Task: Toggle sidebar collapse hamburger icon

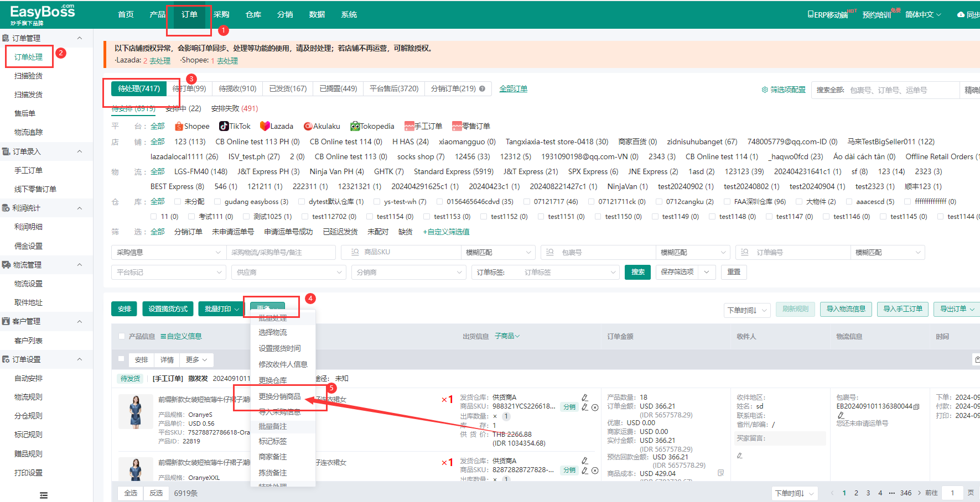Action: point(44,495)
